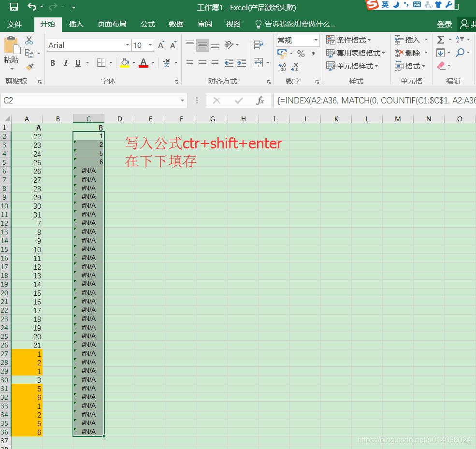
Task: Toggle Italic formatting
Action: click(66, 63)
